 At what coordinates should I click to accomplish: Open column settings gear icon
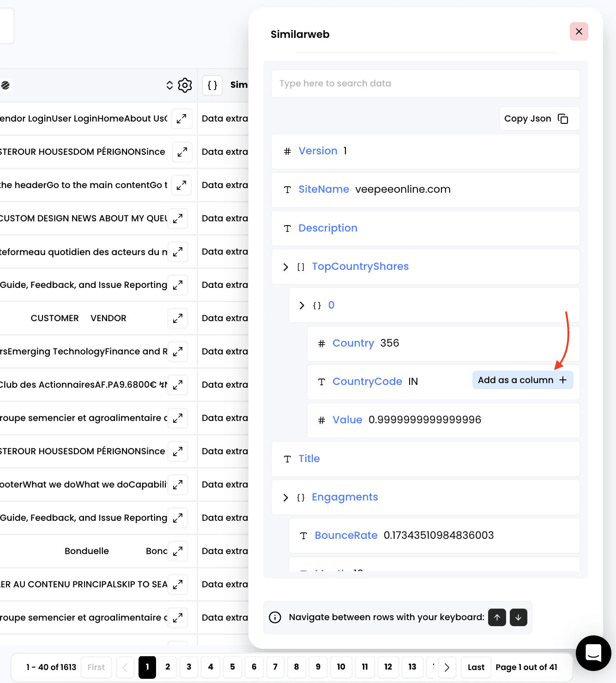[x=185, y=85]
